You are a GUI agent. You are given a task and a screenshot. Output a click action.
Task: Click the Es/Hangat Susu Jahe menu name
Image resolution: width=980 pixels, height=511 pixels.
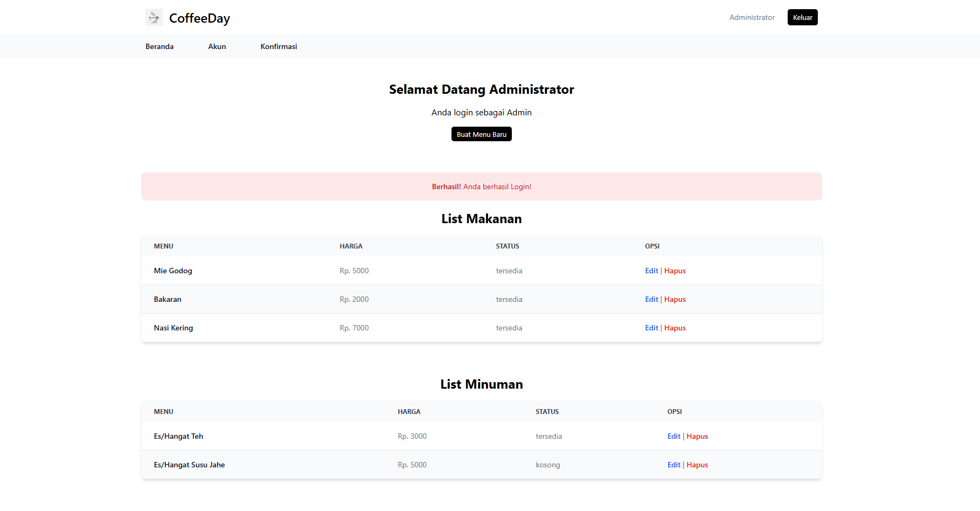tap(189, 465)
